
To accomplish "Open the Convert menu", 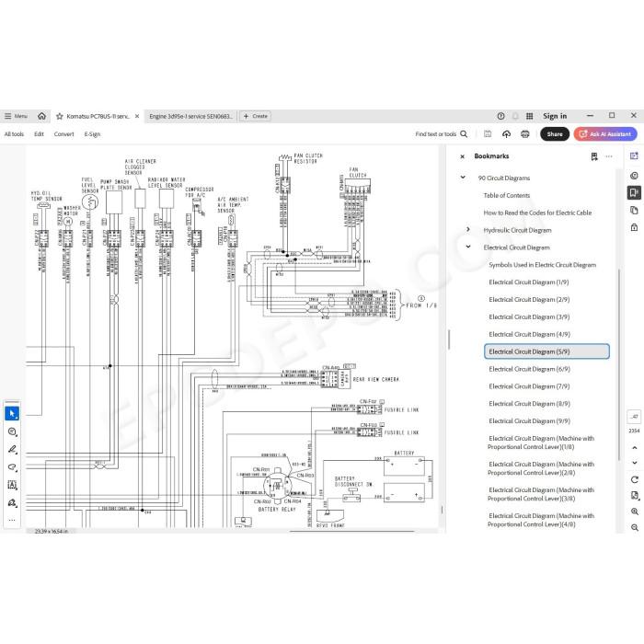I will [64, 134].
